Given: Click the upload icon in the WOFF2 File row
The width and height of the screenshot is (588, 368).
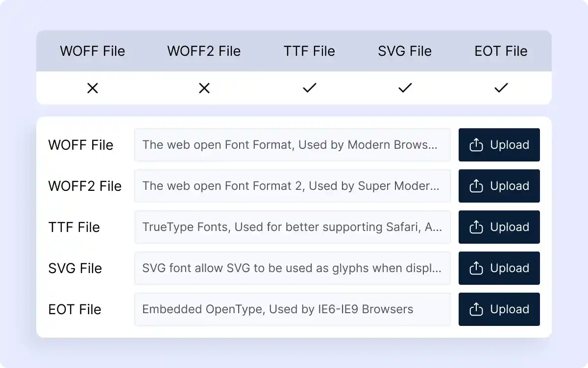Looking at the screenshot, I should (476, 186).
